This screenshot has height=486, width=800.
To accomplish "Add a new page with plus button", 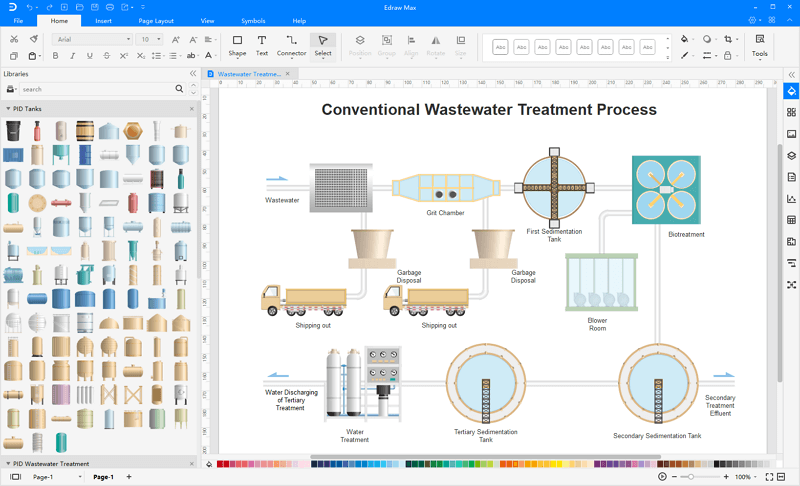I will click(x=128, y=477).
